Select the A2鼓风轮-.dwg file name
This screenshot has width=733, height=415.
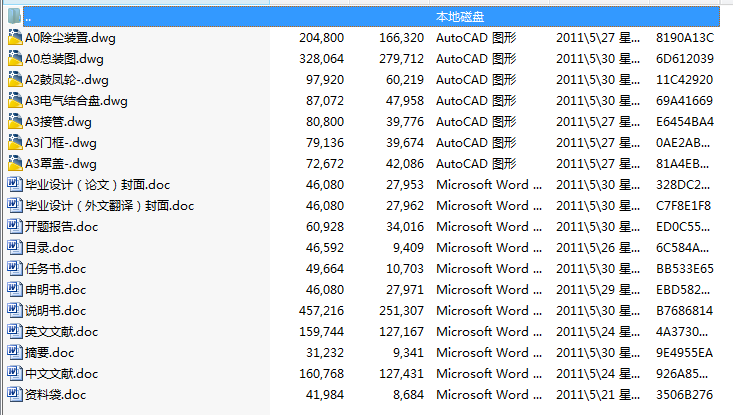click(61, 80)
